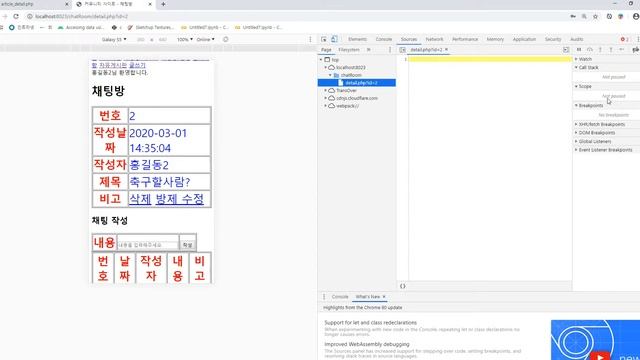The image size is (640, 360).
Task: Switch to the Audits tab
Action: pyautogui.click(x=577, y=39)
